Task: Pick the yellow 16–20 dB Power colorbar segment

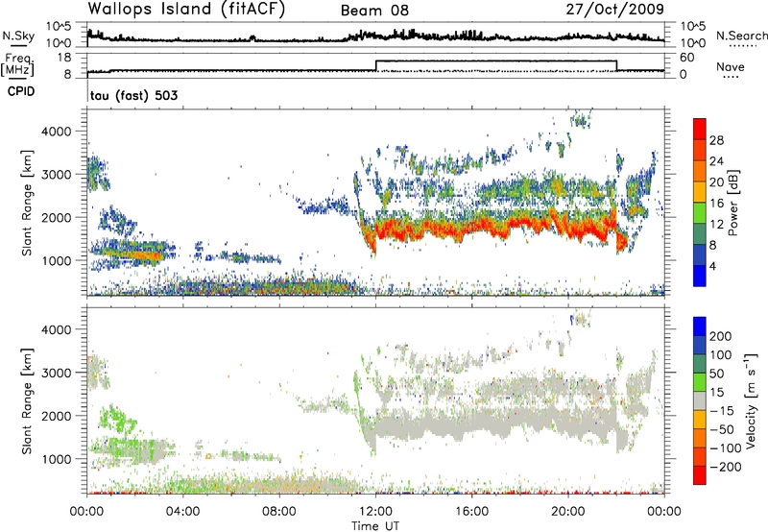Action: click(x=700, y=192)
